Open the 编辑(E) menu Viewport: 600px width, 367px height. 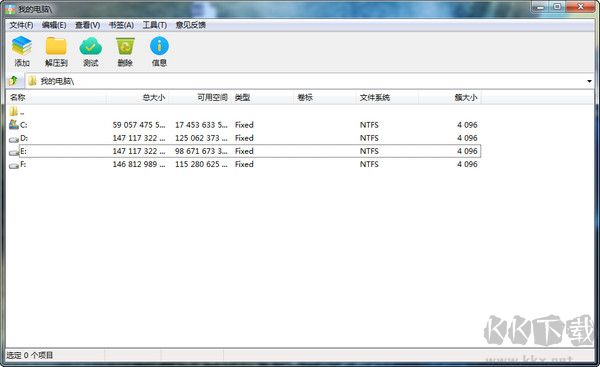pos(54,25)
